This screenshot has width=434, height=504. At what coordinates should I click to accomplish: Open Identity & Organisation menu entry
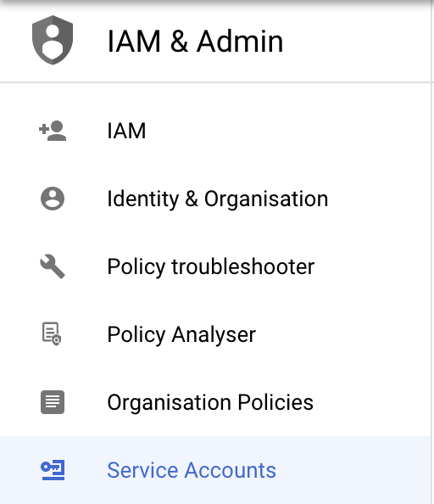tap(218, 199)
